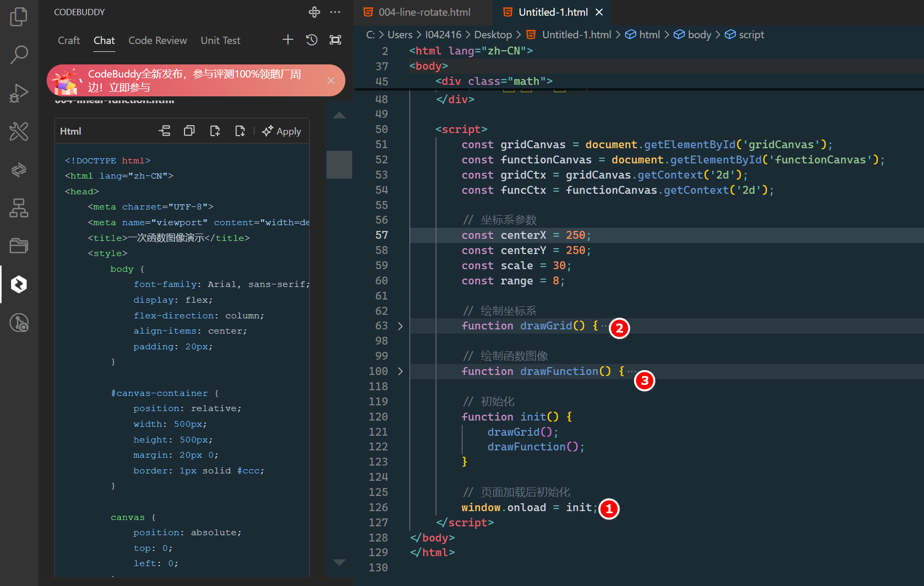Open the crossed wrench tools view in the activity bar
This screenshot has width=924, height=586.
click(x=19, y=131)
